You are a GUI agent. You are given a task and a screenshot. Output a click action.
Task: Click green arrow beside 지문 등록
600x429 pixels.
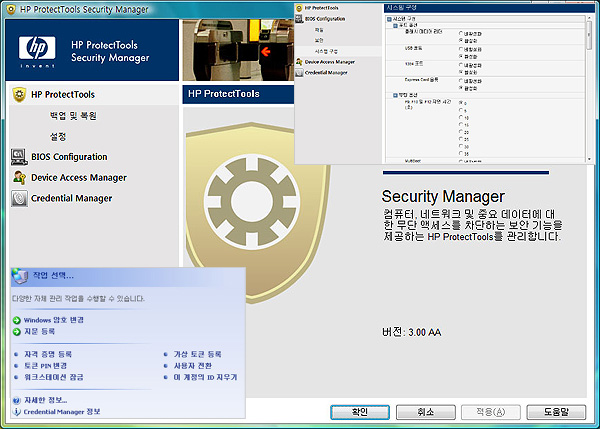16,331
